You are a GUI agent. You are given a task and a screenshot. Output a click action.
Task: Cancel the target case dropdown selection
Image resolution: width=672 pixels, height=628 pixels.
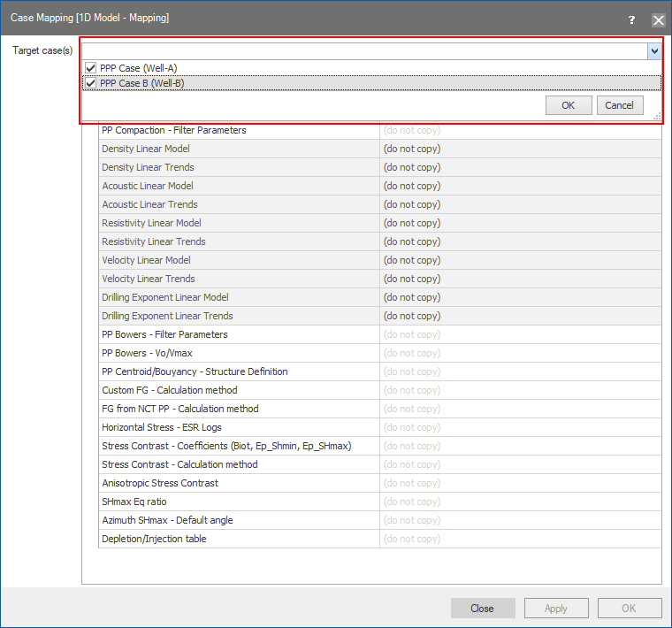point(619,105)
